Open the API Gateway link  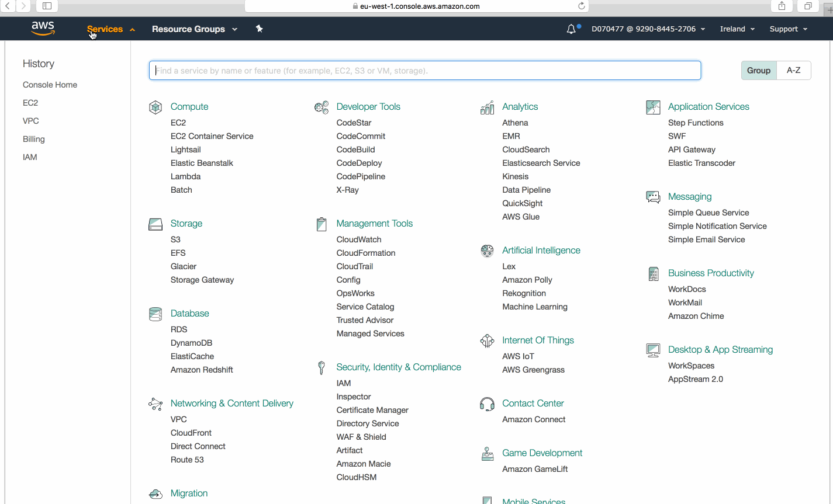[692, 150]
